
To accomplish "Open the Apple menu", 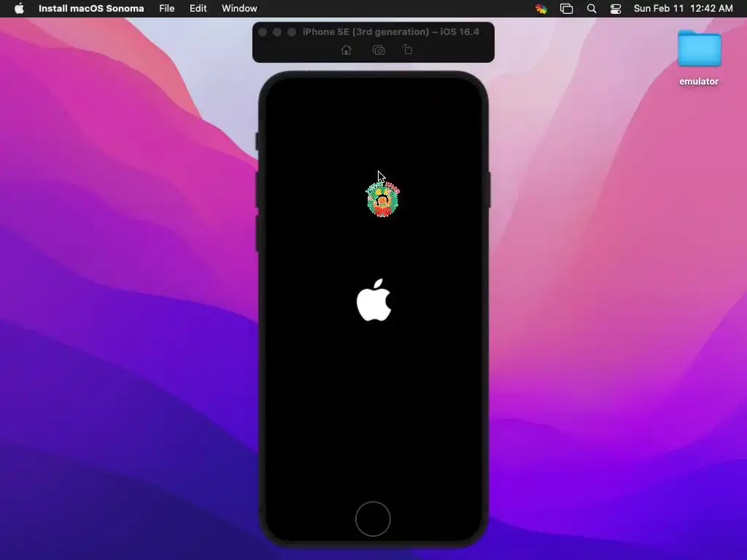I will 19,8.
